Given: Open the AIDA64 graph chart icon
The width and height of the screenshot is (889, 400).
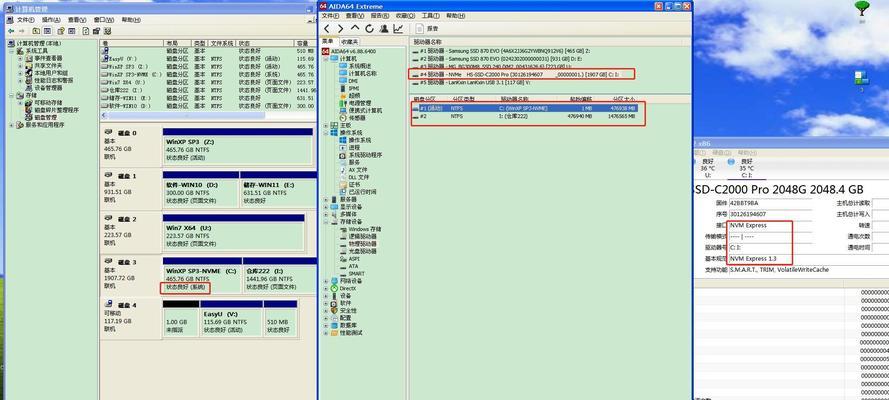Looking at the screenshot, I should [399, 28].
